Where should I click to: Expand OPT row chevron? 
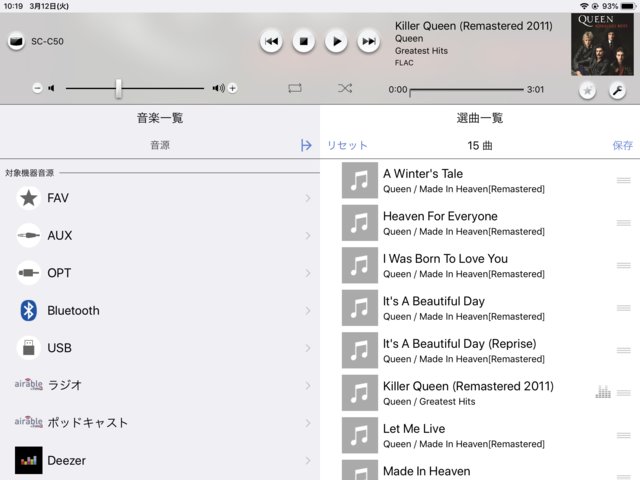pos(308,273)
